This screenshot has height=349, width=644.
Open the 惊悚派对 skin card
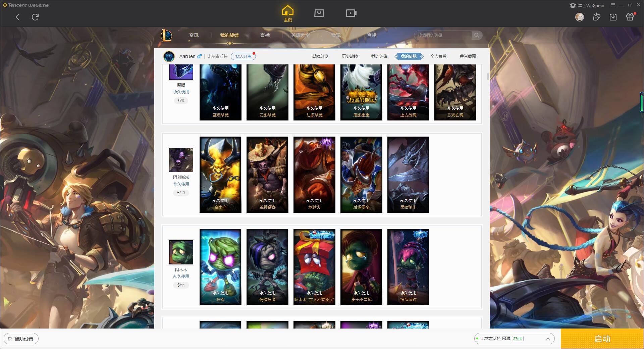tap(408, 267)
